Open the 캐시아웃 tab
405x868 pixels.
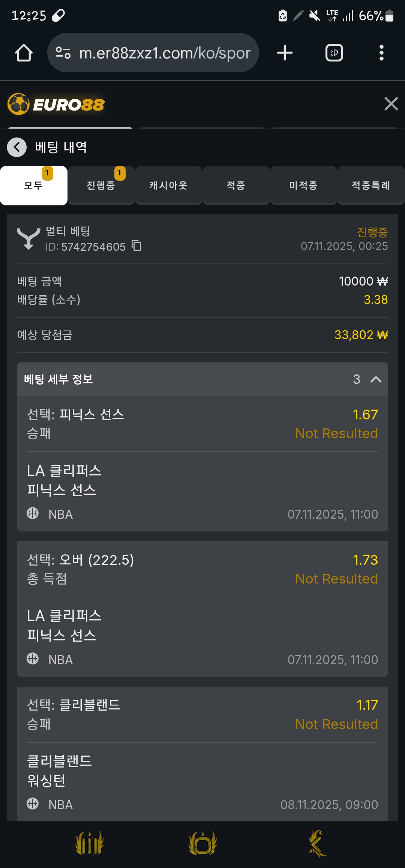(168, 186)
